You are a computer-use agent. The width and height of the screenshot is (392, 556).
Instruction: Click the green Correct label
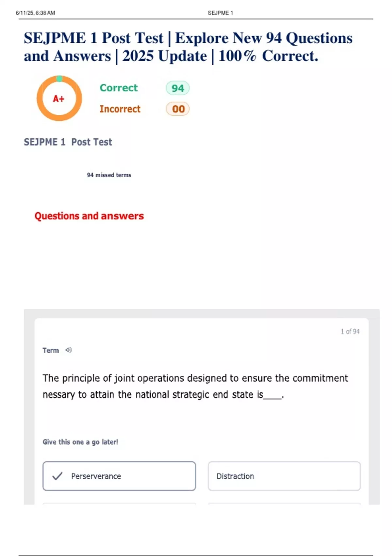pyautogui.click(x=119, y=88)
